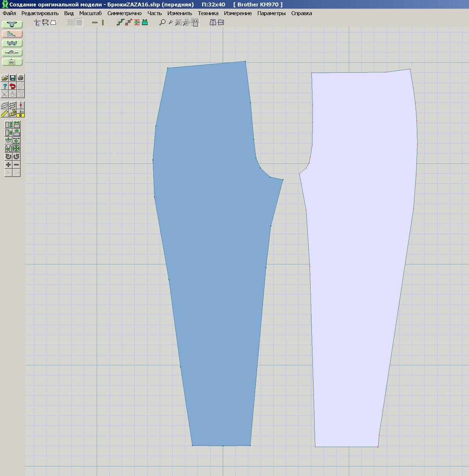Open the Файл menu
This screenshot has width=469, height=476.
point(9,13)
